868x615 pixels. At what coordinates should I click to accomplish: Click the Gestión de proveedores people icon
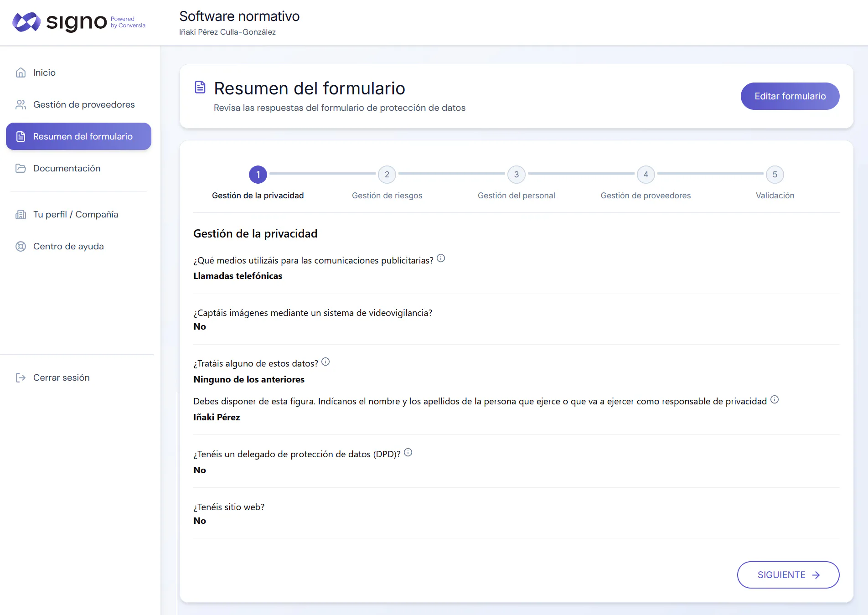[21, 104]
